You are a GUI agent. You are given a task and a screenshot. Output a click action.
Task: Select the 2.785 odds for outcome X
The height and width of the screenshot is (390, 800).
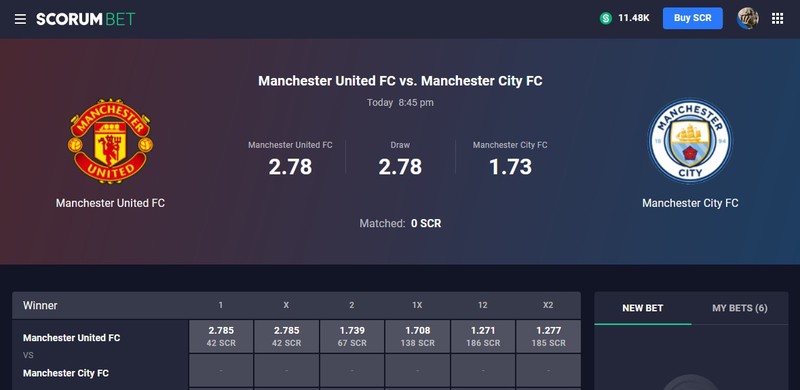[286, 336]
